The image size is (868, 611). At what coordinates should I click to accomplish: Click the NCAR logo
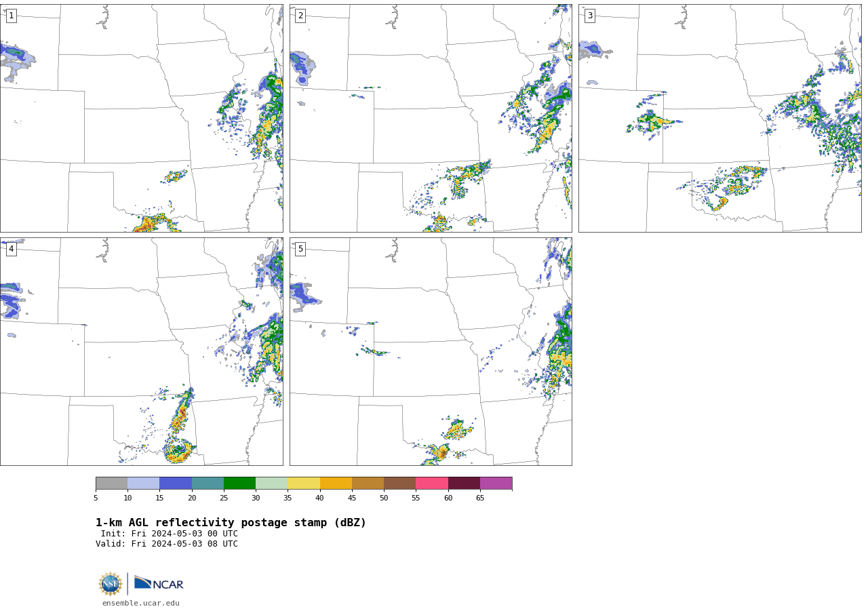pos(159,583)
